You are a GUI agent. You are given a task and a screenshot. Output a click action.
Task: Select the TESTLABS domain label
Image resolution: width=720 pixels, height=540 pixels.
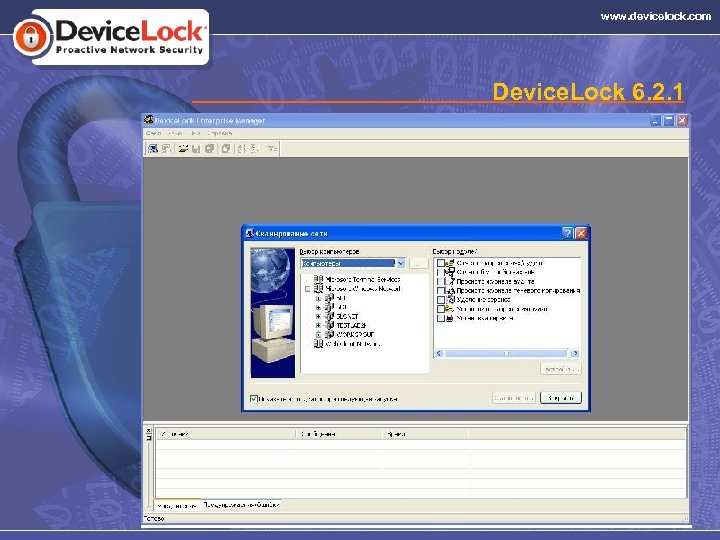351,325
